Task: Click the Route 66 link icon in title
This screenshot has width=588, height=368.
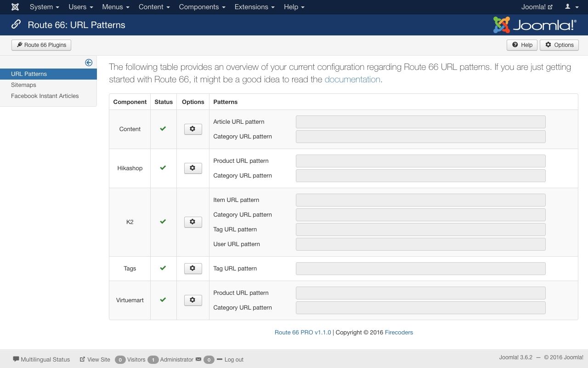Action: [16, 24]
